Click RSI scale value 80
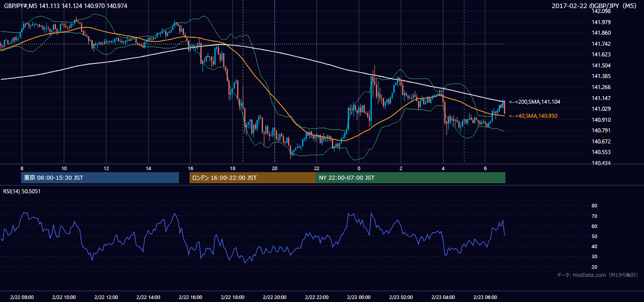Viewport: 644px width, 302px height. click(594, 206)
